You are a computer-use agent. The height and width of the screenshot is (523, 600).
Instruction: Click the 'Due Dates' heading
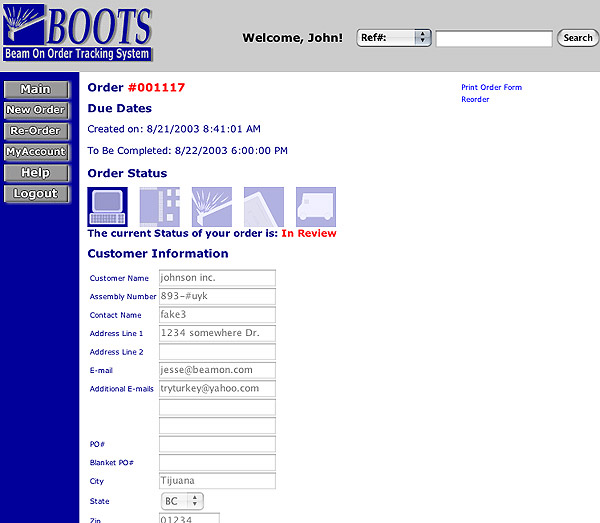(120, 108)
